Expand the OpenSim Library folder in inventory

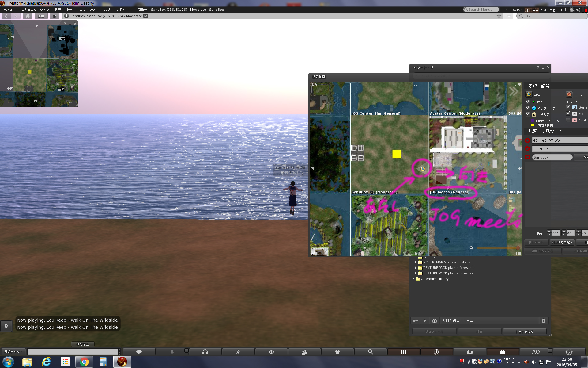[x=413, y=278]
